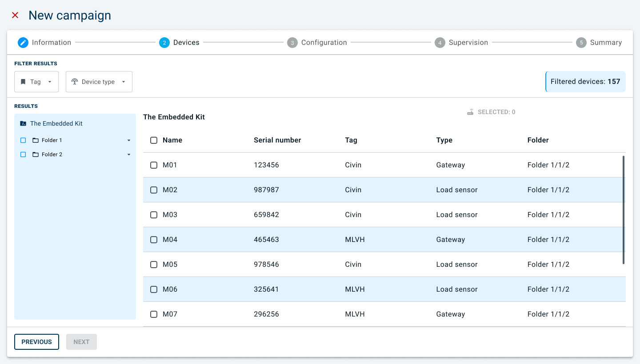This screenshot has width=640, height=364.
Task: Click the device icon beside SELECTED count
Action: coord(470,112)
